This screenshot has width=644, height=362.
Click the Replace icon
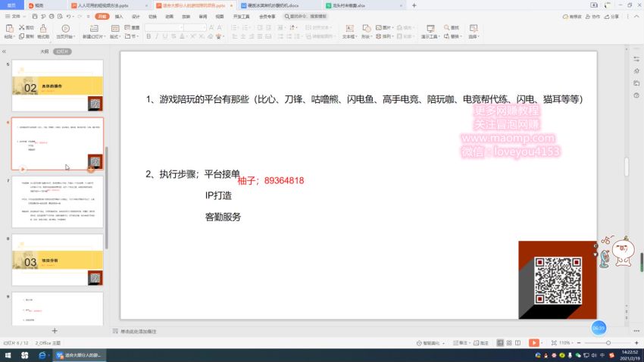(446, 36)
